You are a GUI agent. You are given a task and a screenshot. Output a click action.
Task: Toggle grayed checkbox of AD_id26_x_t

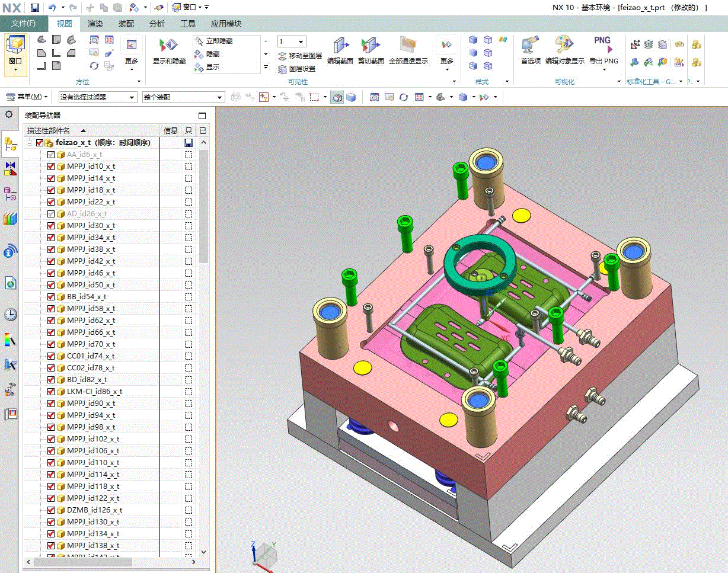51,214
